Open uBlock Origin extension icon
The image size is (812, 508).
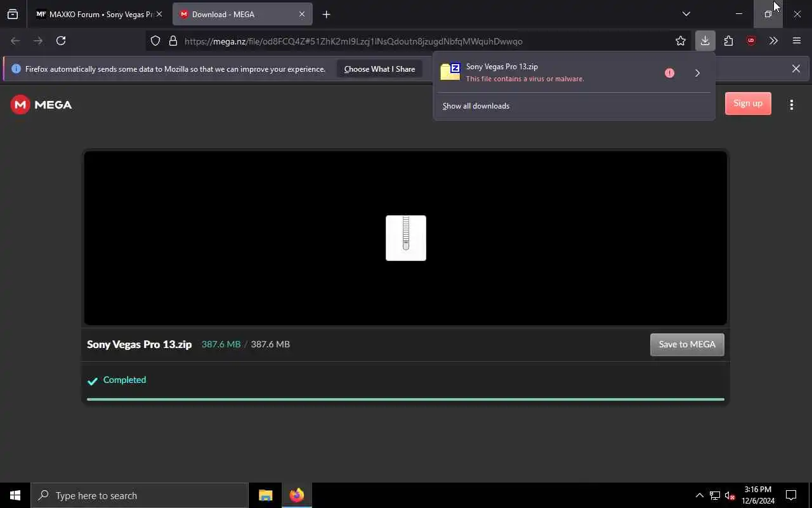pos(751,41)
